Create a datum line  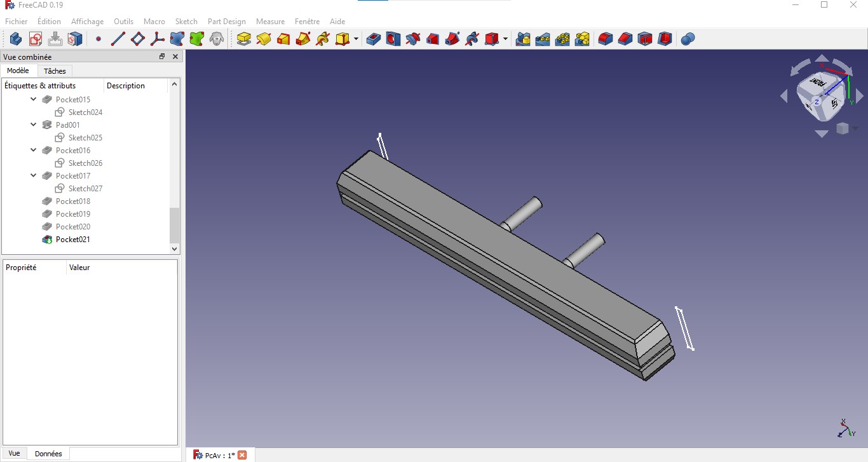(x=118, y=39)
